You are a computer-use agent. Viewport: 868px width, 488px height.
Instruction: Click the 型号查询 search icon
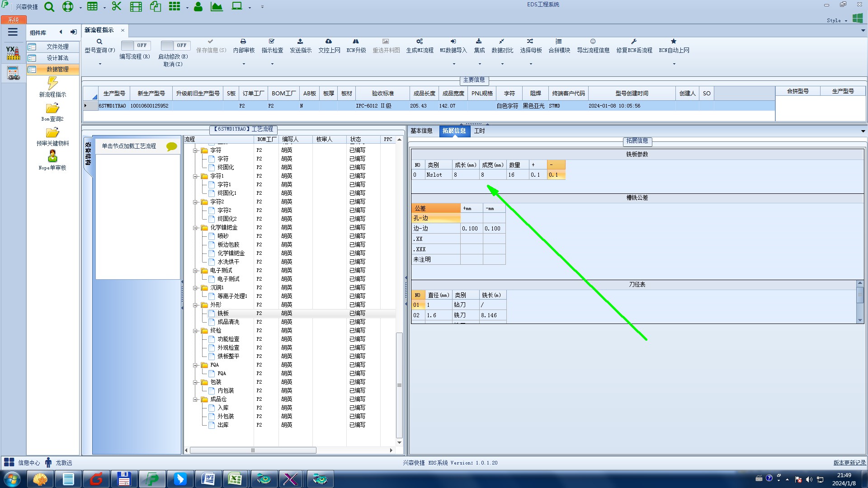point(99,42)
